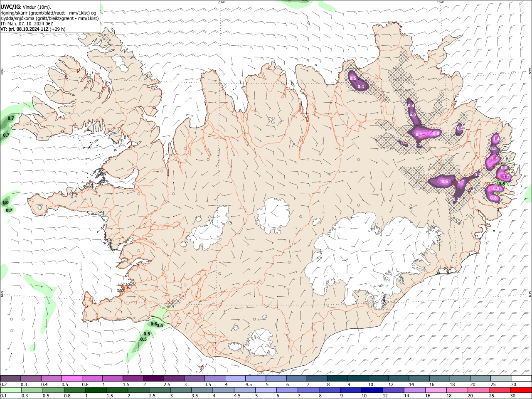
Task: Select the lower-row violet swatch labelled 12
Action: pyautogui.click(x=393, y=390)
